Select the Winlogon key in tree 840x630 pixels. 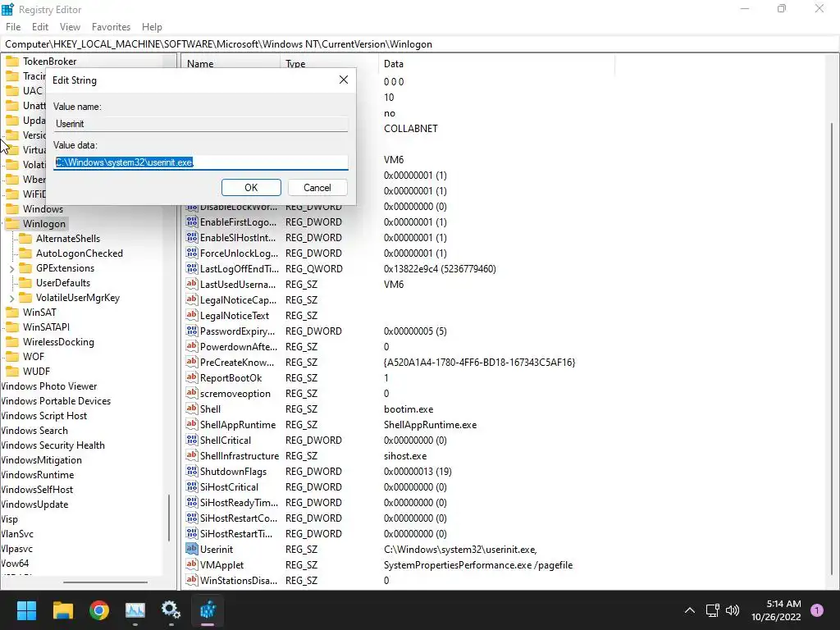(44, 224)
